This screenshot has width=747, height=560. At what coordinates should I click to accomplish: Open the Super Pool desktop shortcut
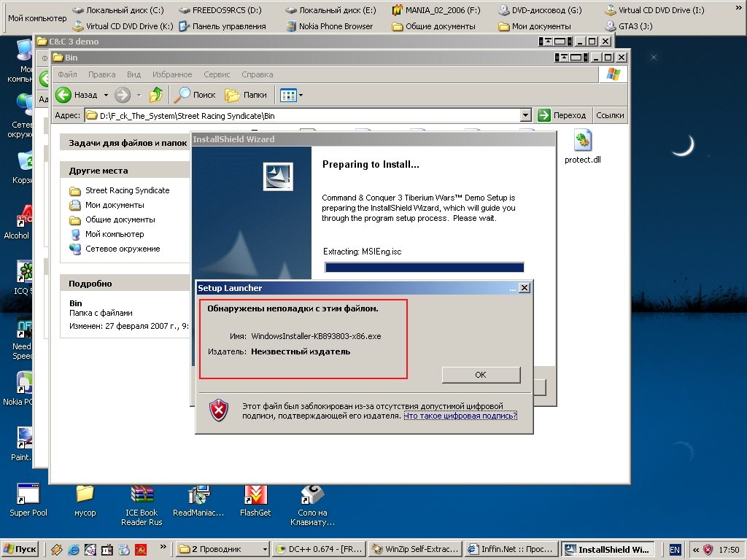28,495
